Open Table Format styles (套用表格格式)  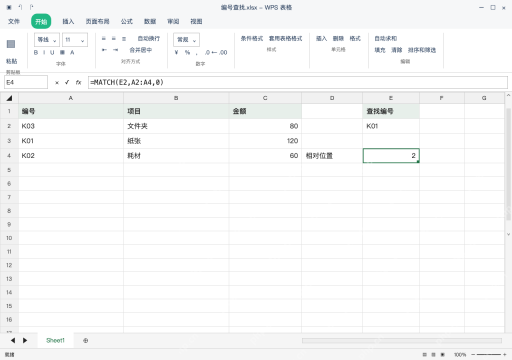coord(286,39)
